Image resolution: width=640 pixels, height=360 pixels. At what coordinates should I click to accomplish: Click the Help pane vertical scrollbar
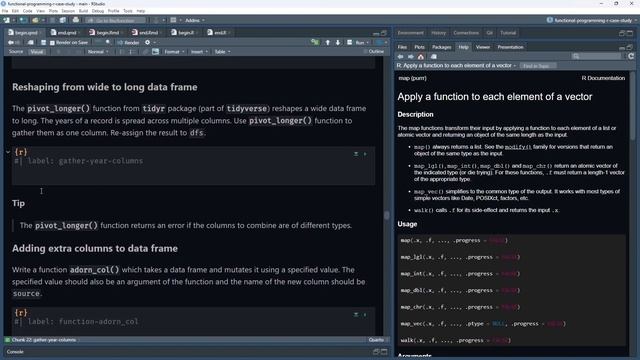tap(632, 106)
